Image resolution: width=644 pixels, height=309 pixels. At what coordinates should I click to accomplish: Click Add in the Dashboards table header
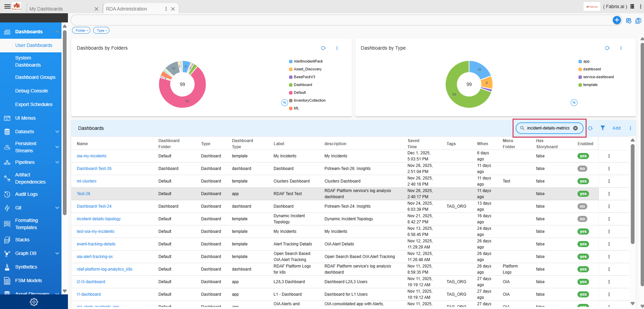[x=616, y=128]
